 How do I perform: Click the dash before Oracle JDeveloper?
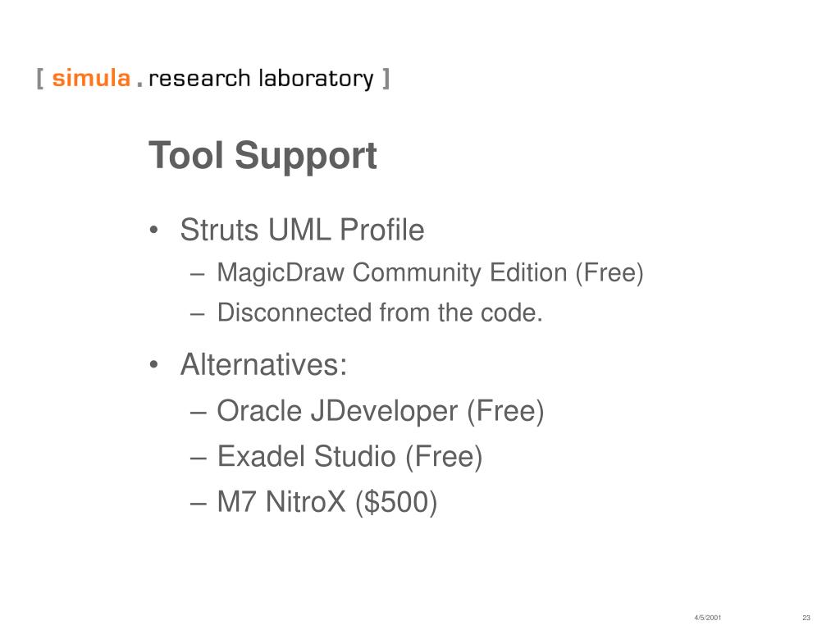pyautogui.click(x=198, y=413)
